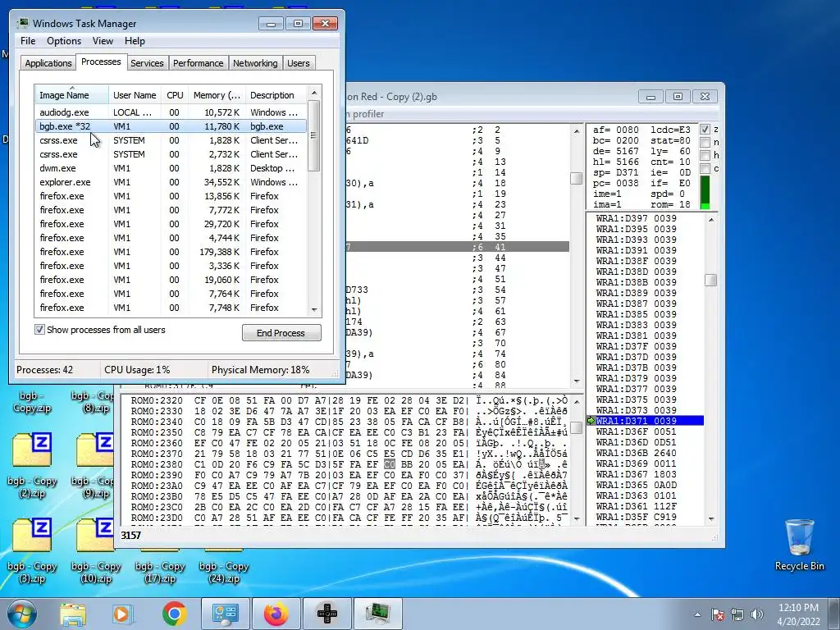Click the stack pane scrollbar thumb

click(x=711, y=281)
